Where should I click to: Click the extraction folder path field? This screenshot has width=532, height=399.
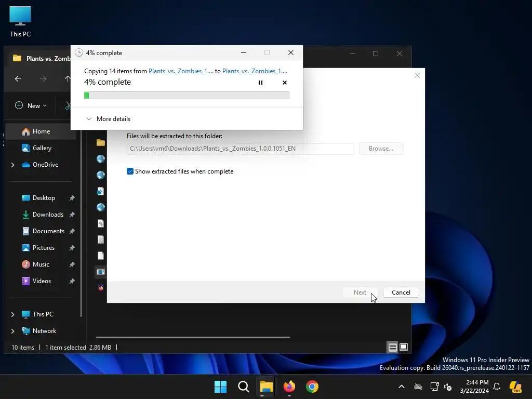click(x=240, y=149)
